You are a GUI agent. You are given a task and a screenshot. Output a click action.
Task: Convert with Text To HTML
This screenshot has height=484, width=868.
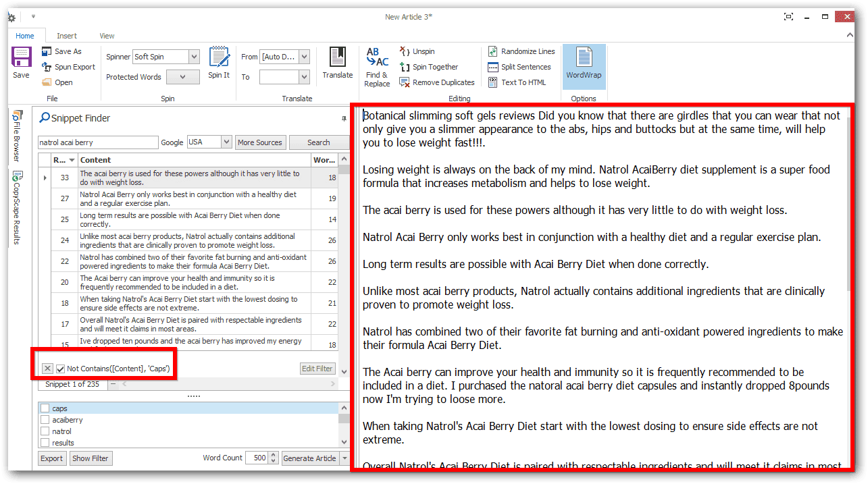[x=517, y=82]
